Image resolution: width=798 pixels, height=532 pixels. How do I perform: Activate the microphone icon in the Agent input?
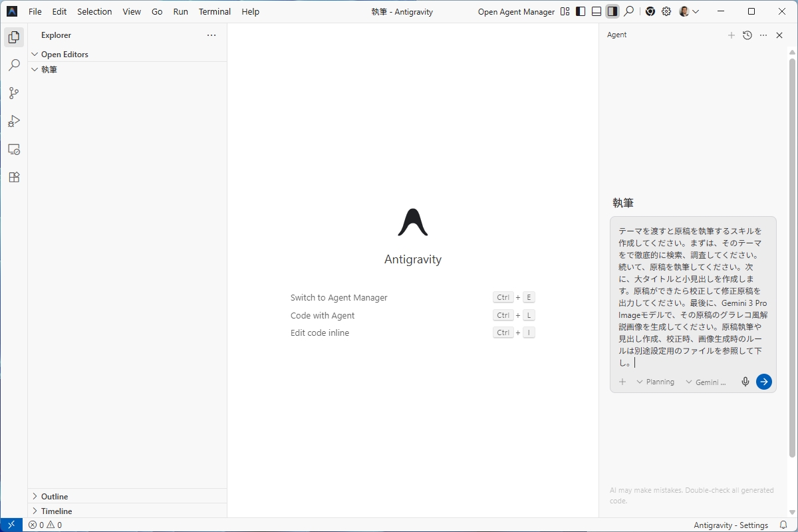pyautogui.click(x=745, y=381)
